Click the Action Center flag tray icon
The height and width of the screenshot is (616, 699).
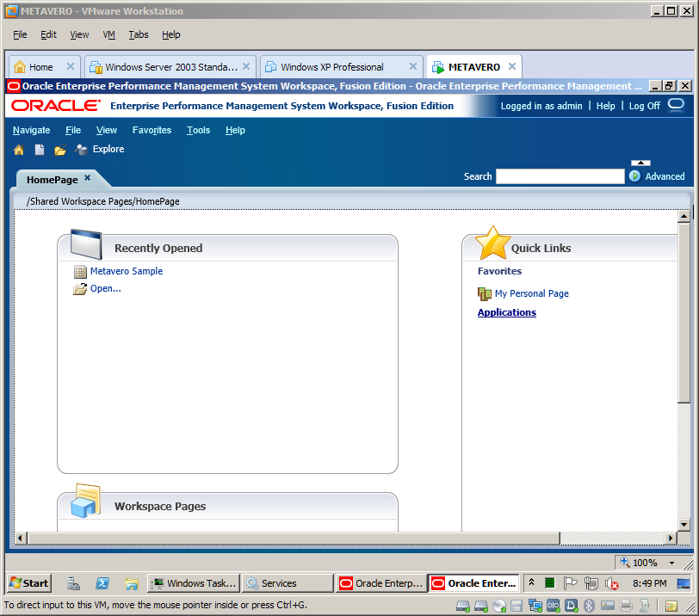click(571, 583)
